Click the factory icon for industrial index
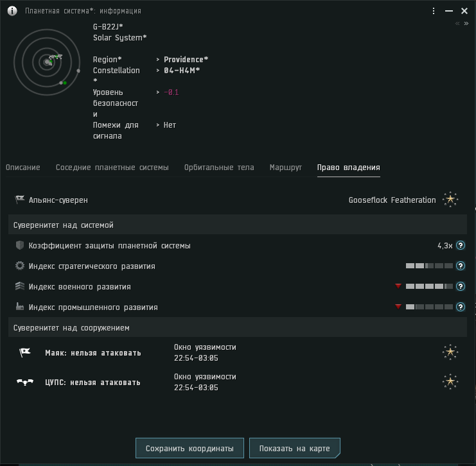 click(20, 307)
